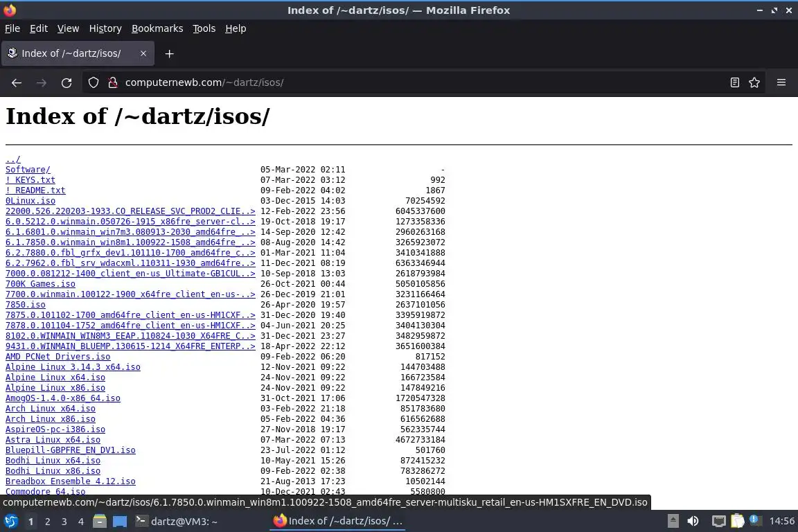798x532 pixels.
Task: Focus the Firefox window from the taskbar
Action: click(338, 522)
